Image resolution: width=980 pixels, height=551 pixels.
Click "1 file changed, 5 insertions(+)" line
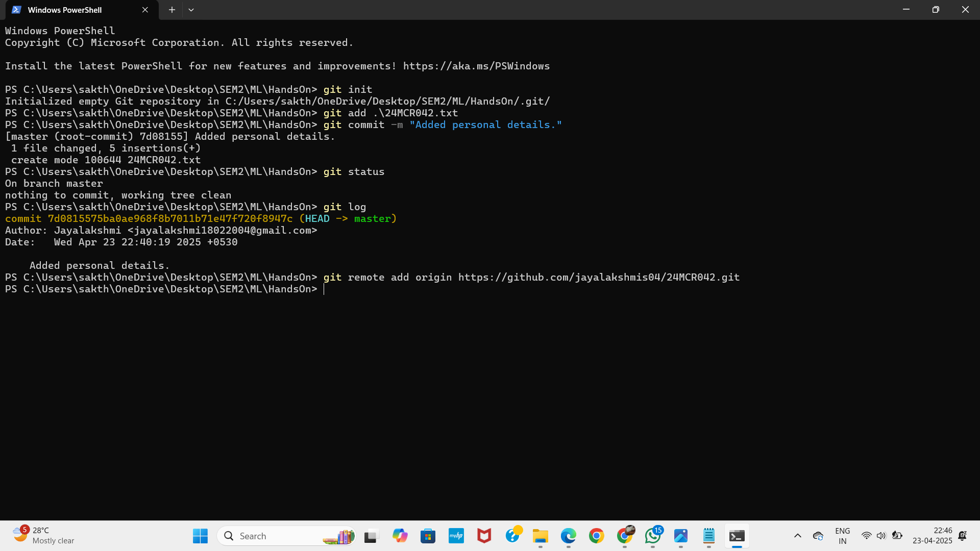(106, 148)
